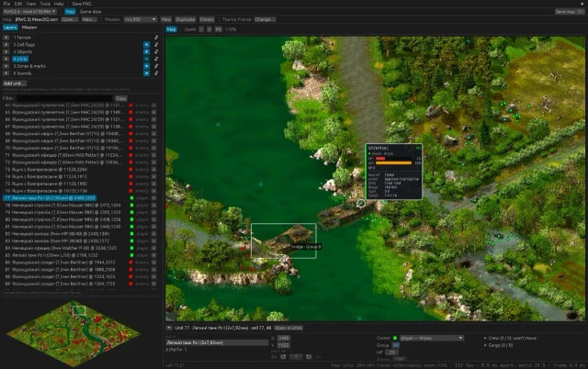Screen dimensions: 588x369
Task: Expand the 4 Units layer
Action: (6, 59)
